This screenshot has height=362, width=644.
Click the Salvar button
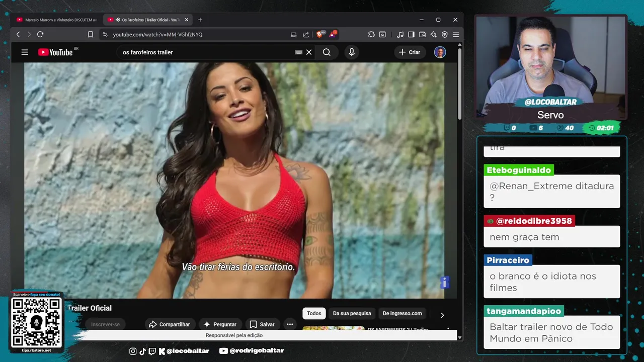[x=262, y=324]
